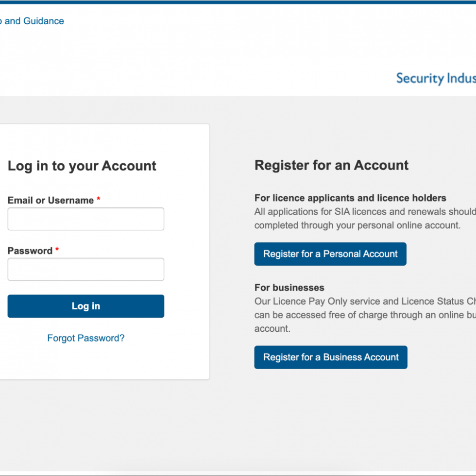Click inside the Email or Username field
The height and width of the screenshot is (476, 476).
coord(85,219)
